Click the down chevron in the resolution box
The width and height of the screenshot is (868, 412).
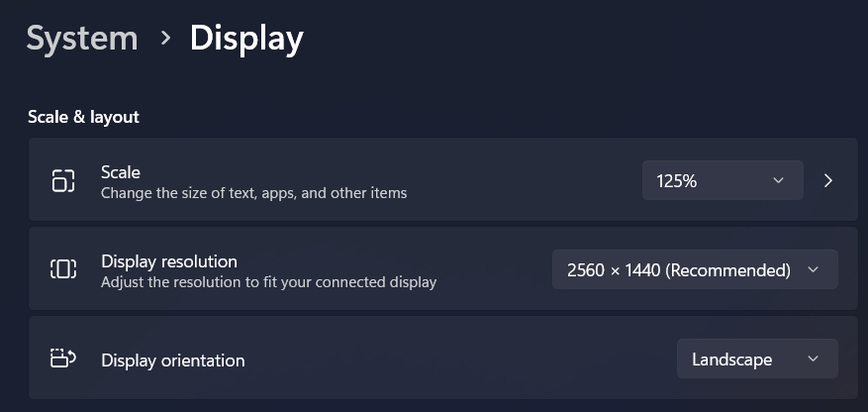[813, 269]
